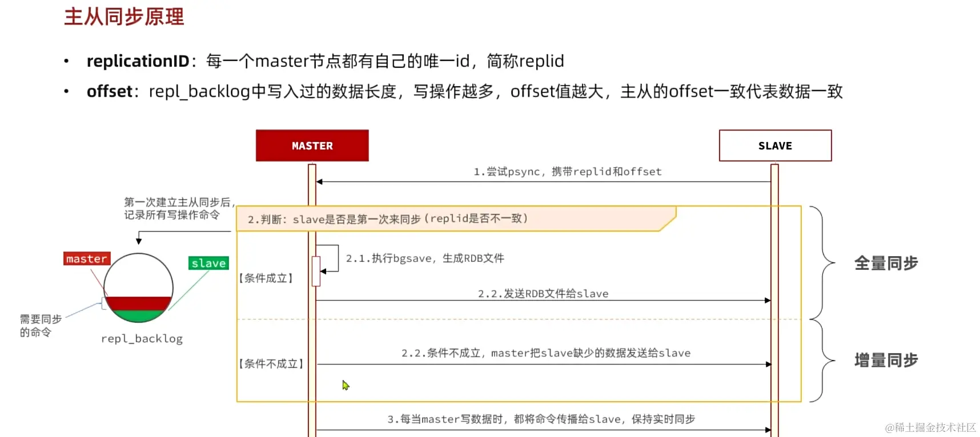Click step 2 判断 condition label
The image size is (980, 437).
coord(388,219)
